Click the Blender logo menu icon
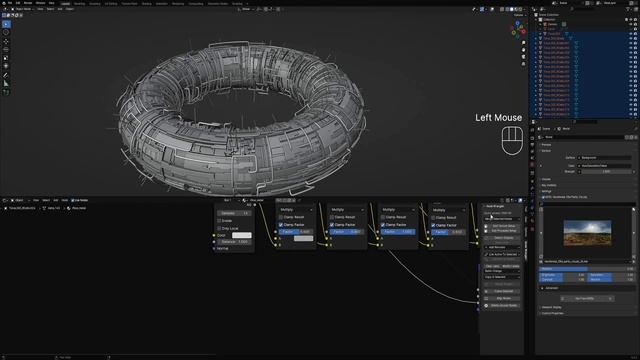The width and height of the screenshot is (640, 360). 3,3
